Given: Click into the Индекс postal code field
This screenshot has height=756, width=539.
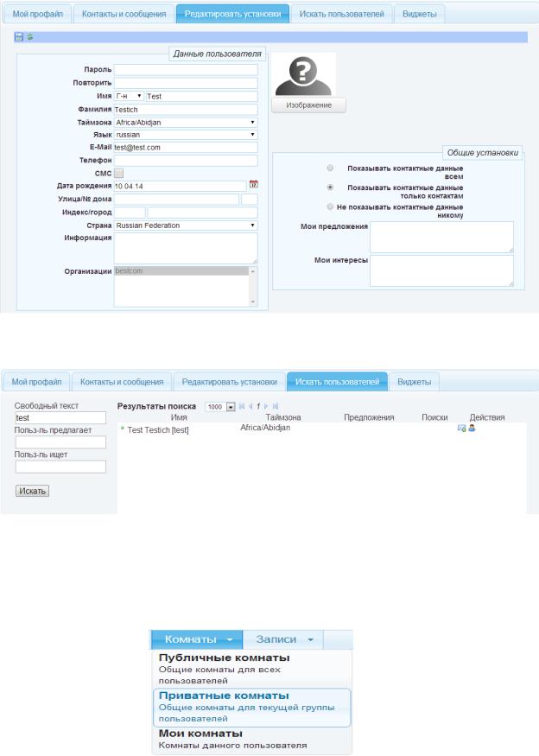Looking at the screenshot, I should [130, 213].
